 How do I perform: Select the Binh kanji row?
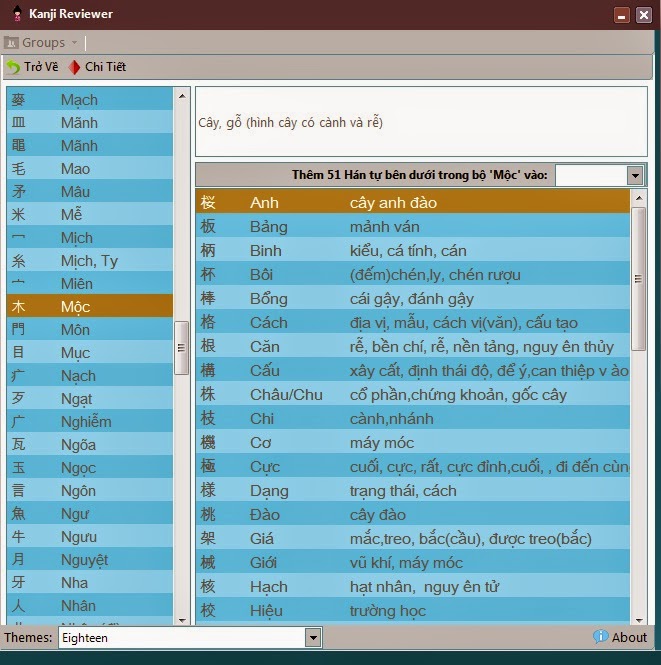click(413, 251)
